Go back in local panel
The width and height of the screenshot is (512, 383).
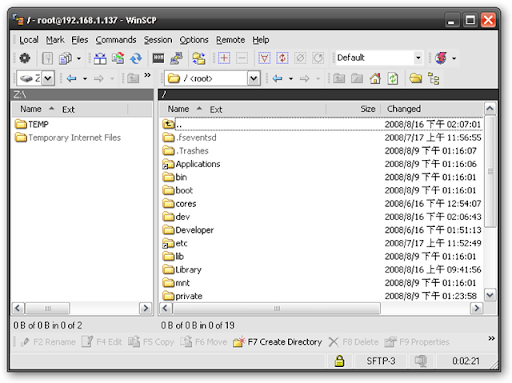[71, 79]
